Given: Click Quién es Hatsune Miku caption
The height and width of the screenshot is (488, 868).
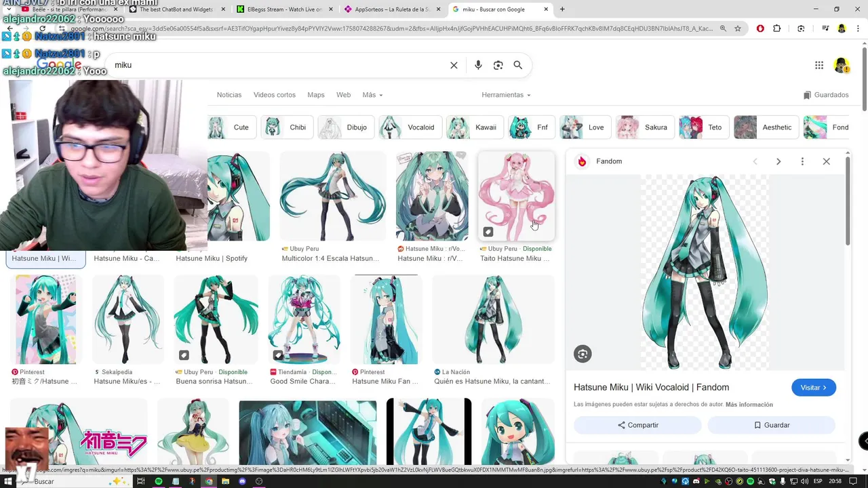Looking at the screenshot, I should [x=493, y=382].
